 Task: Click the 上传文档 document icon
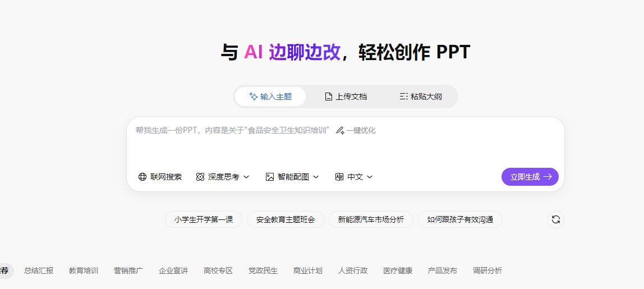click(328, 97)
